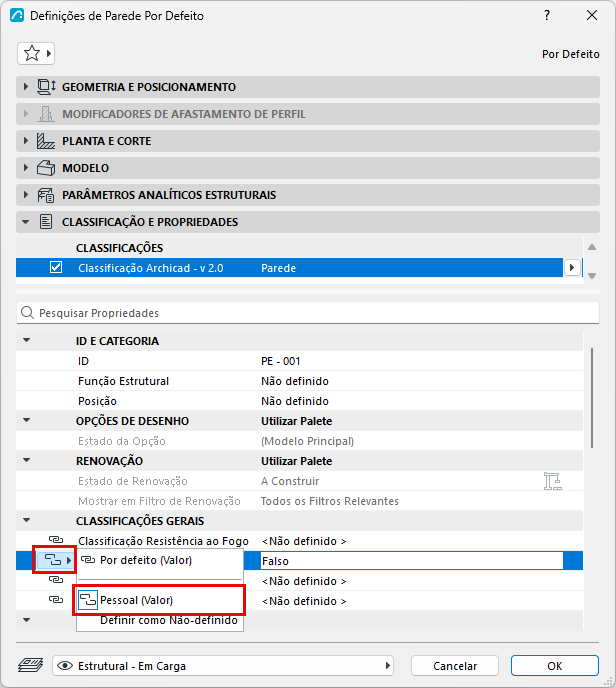Click the Modelo 3D box icon
This screenshot has width=616, height=688.
click(46, 168)
